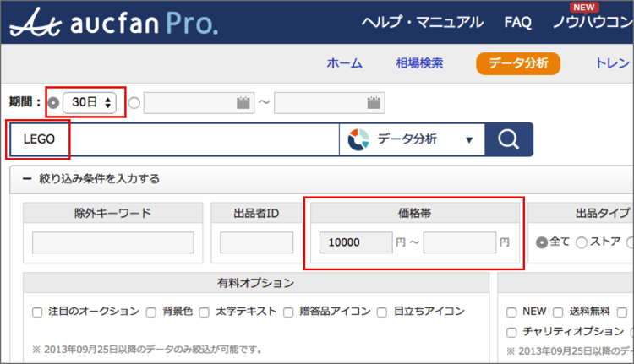Open the end date calendar icon
The image size is (634, 364).
pyautogui.click(x=374, y=103)
